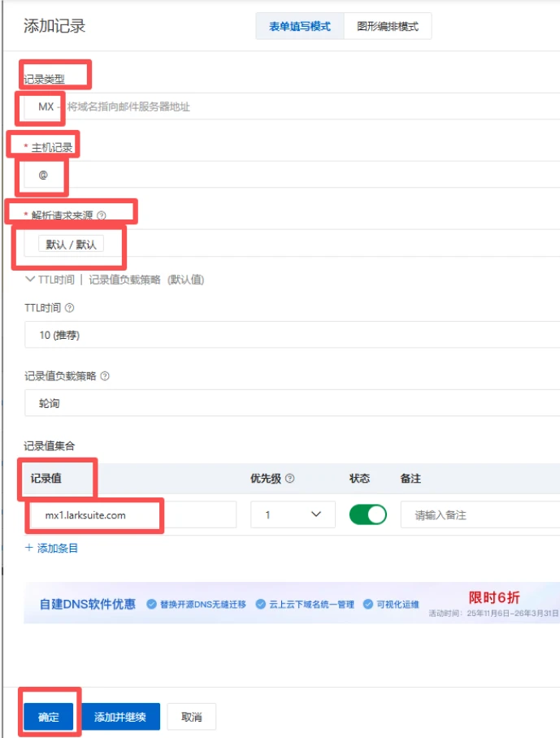Click help icon next to 优先级
Screen dimensions: 560x738
[290, 478]
